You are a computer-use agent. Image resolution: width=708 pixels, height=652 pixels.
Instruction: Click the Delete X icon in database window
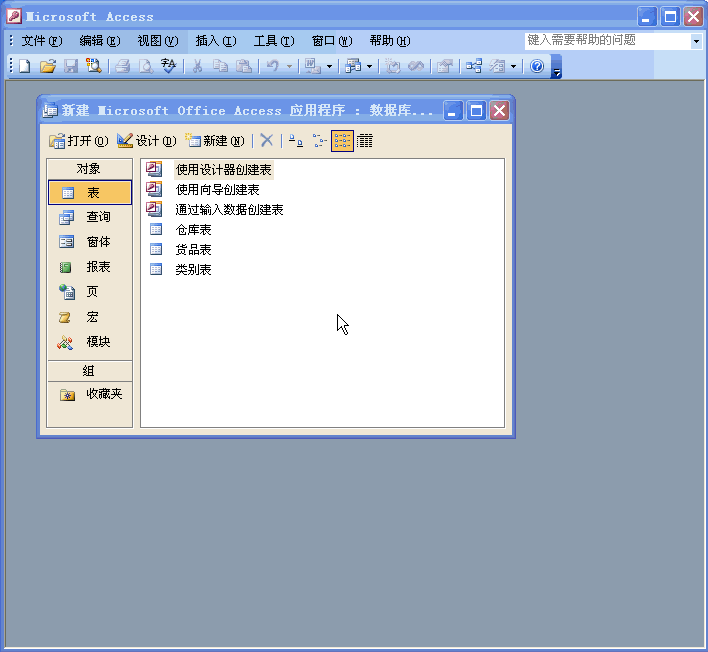click(267, 141)
